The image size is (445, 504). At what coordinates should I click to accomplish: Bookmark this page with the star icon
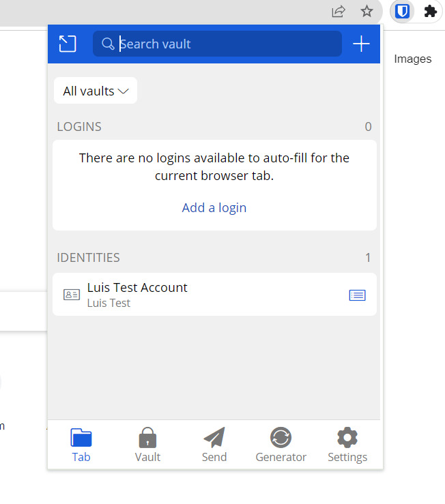tap(367, 12)
